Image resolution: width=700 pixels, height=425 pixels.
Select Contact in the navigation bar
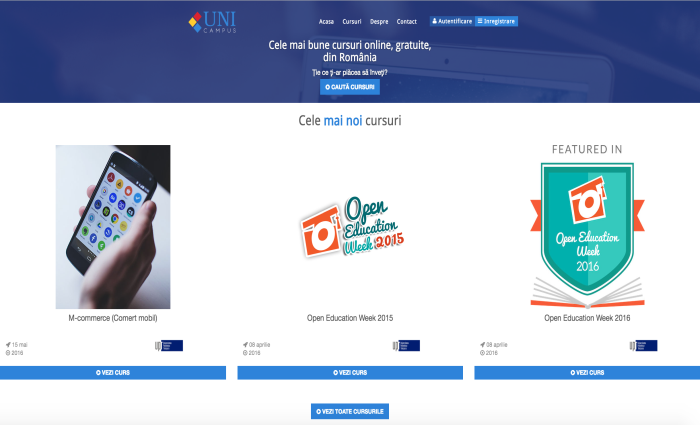point(407,21)
